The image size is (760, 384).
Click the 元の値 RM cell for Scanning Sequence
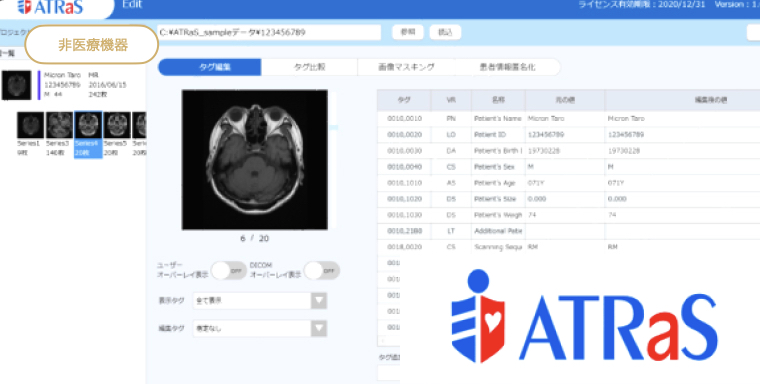(565, 247)
